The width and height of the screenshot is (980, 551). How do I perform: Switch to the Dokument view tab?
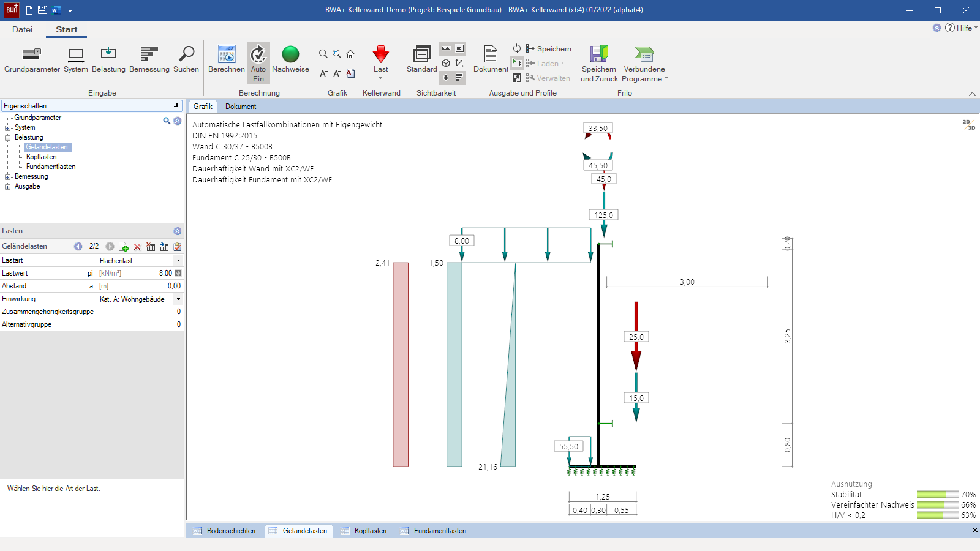241,107
